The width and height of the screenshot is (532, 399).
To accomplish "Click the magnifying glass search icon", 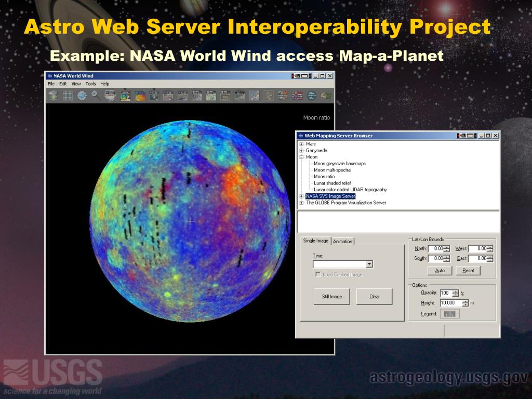I will point(96,96).
